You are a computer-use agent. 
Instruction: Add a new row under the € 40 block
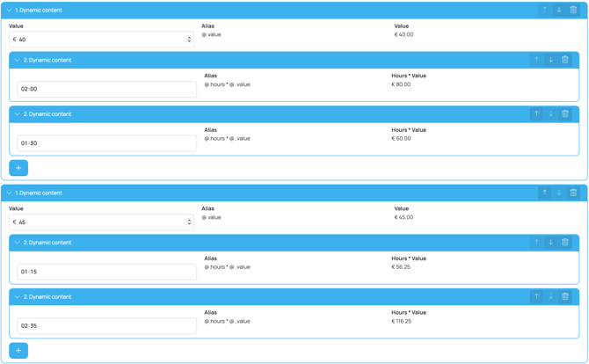[18, 168]
